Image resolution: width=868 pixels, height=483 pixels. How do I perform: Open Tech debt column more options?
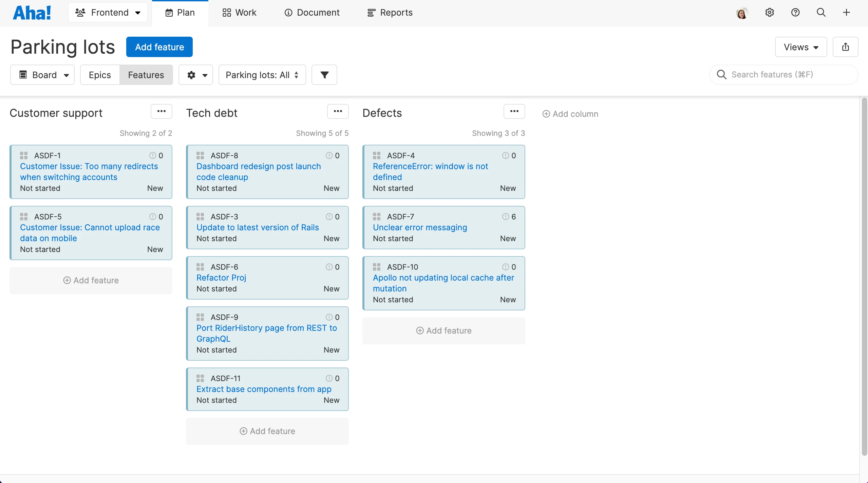pyautogui.click(x=338, y=111)
